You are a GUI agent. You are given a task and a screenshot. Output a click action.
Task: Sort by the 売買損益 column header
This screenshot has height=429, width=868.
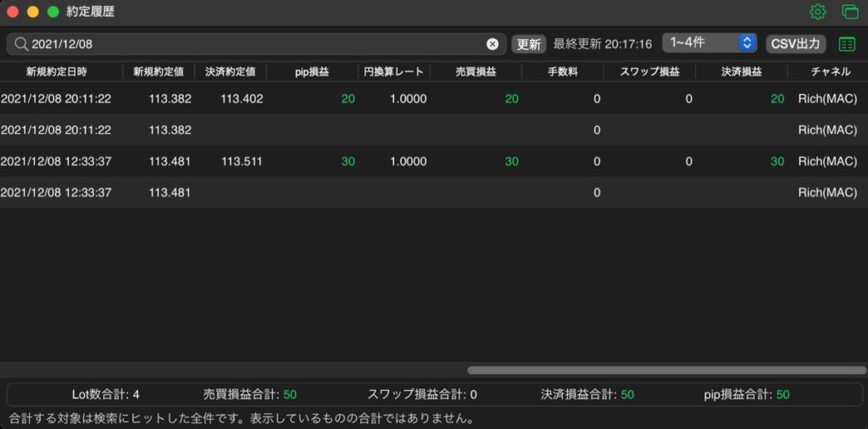coord(476,71)
